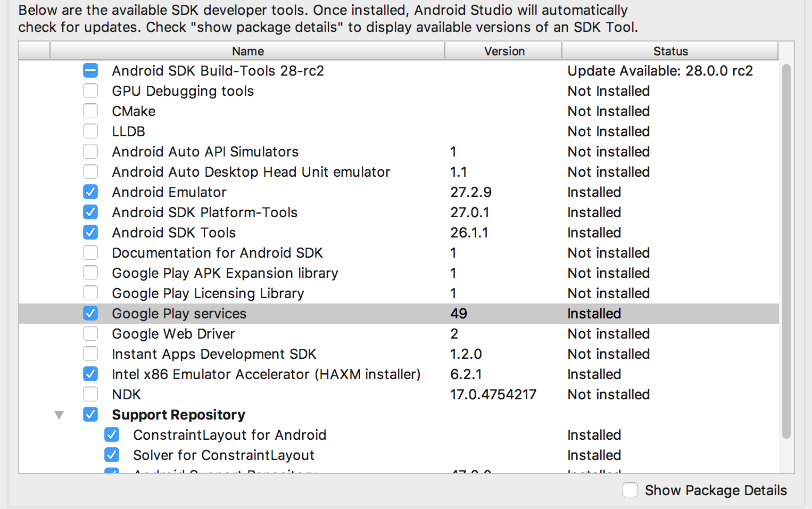Image resolution: width=812 pixels, height=509 pixels.
Task: Uncheck Intel x86 Emulator Accelerator checkbox
Action: 90,374
